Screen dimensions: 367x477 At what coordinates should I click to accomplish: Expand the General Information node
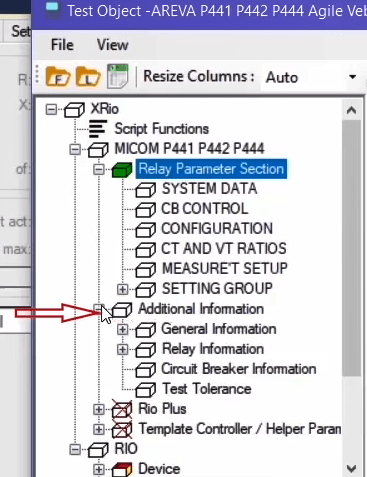coord(122,329)
